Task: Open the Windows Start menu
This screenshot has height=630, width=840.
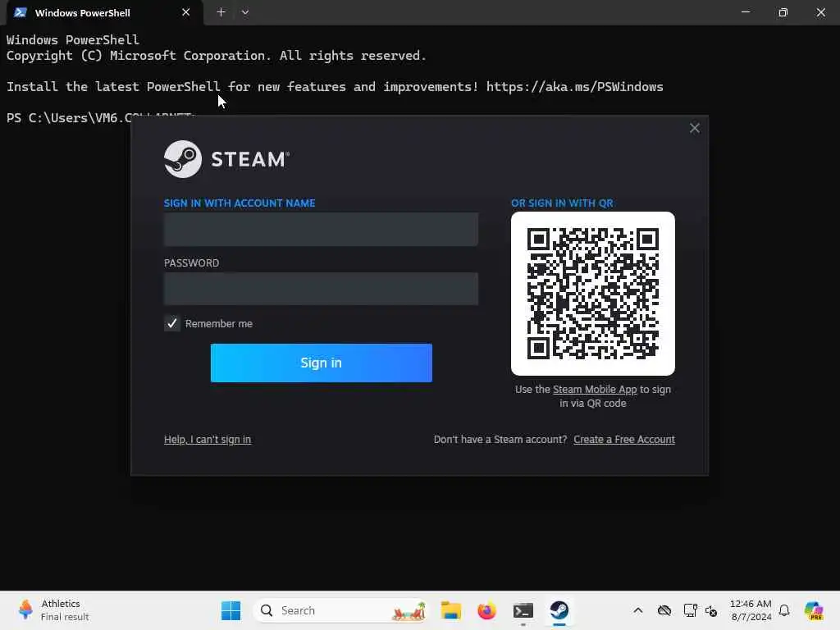Action: coord(231,610)
